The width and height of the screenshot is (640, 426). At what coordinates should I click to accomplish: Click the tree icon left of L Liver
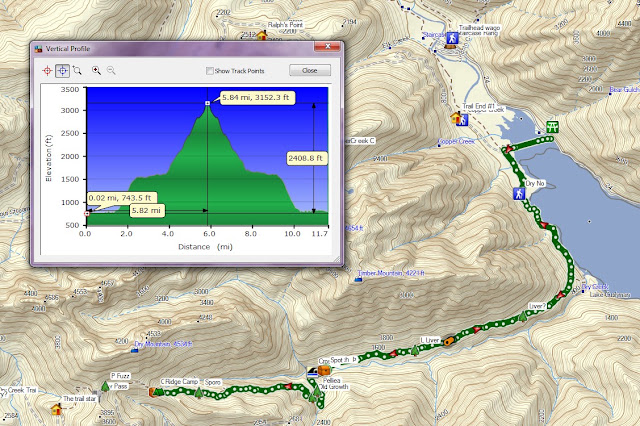[x=415, y=351]
